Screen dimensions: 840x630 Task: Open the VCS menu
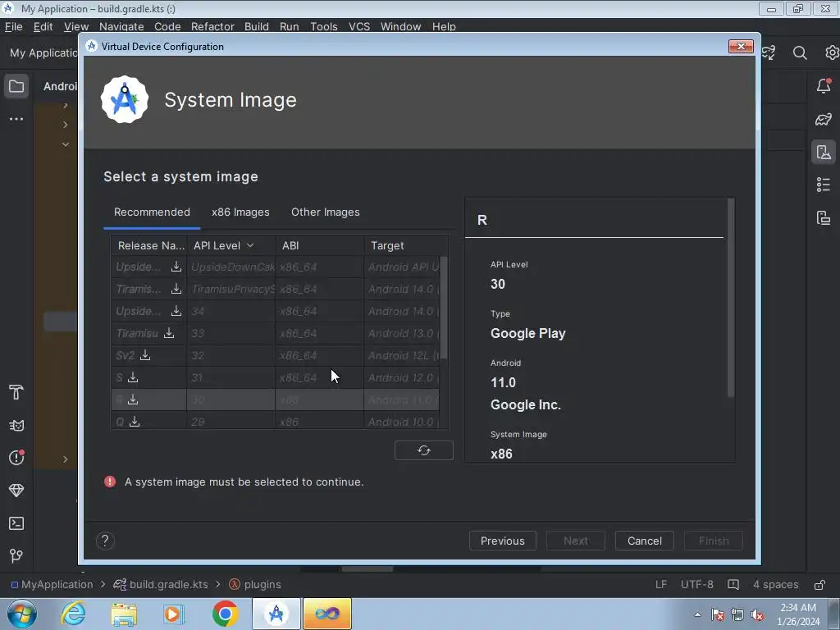point(359,26)
